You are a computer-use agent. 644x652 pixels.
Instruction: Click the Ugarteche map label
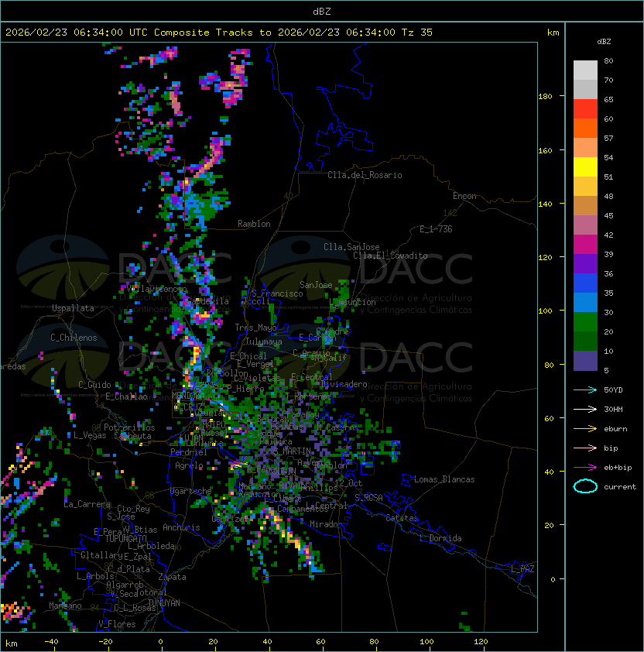click(191, 491)
